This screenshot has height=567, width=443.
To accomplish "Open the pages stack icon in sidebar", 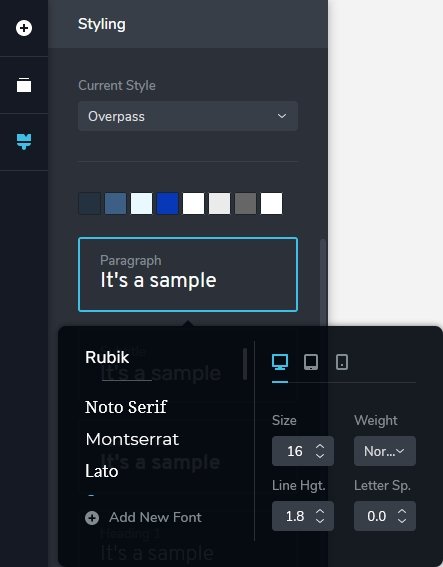I will coord(24,85).
